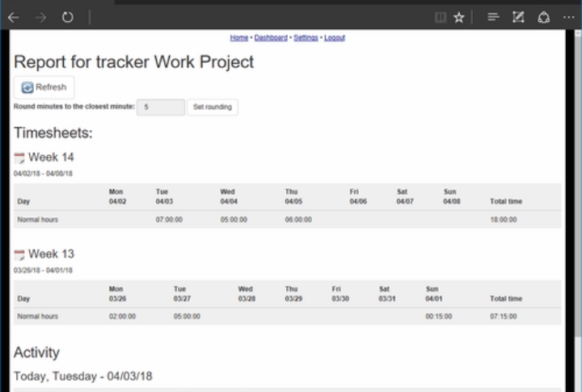Click the Set rounding button

pyautogui.click(x=213, y=107)
